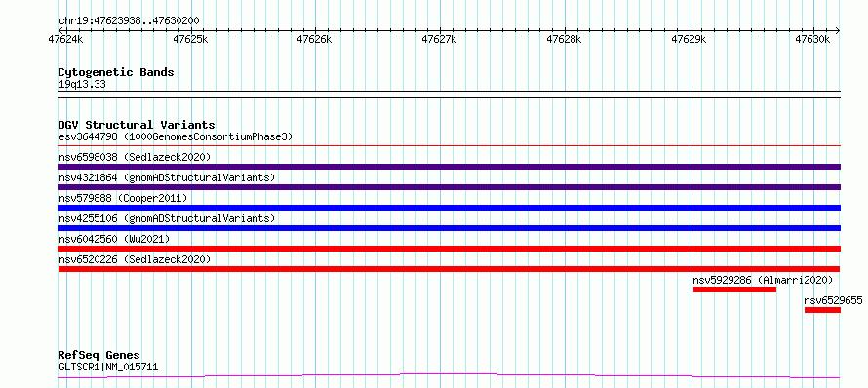Image resolution: width=868 pixels, height=388 pixels.
Task: Select the short red nsv5929286 bar
Action: pos(734,290)
